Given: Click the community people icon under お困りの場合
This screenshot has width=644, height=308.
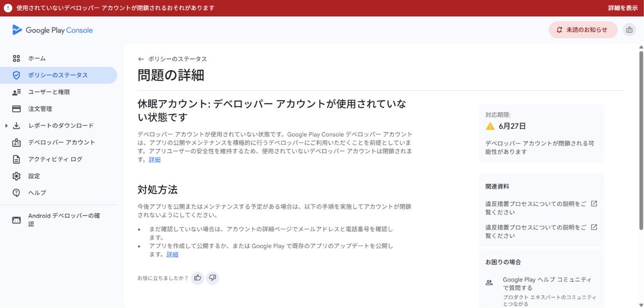Looking at the screenshot, I should click(489, 282).
